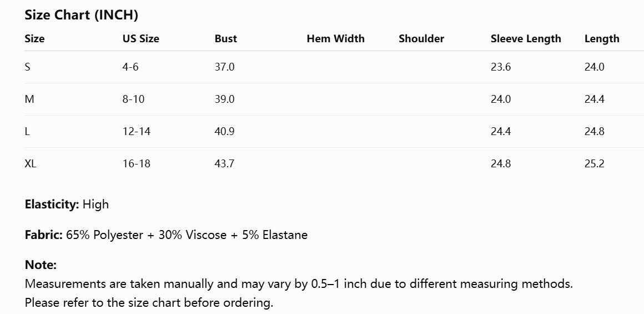Screen dimensions: 644x314
Task: Click the Elasticity: High text
Action: (x=67, y=205)
